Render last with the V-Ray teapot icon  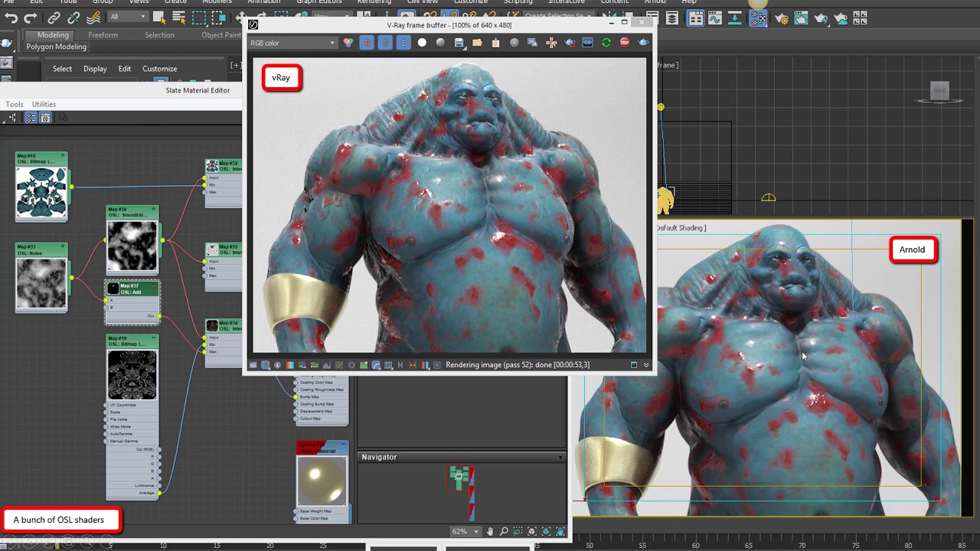coord(643,43)
